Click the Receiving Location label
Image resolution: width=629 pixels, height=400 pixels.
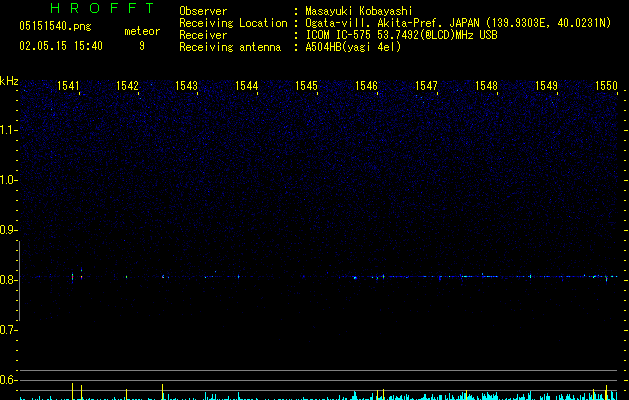233,23
